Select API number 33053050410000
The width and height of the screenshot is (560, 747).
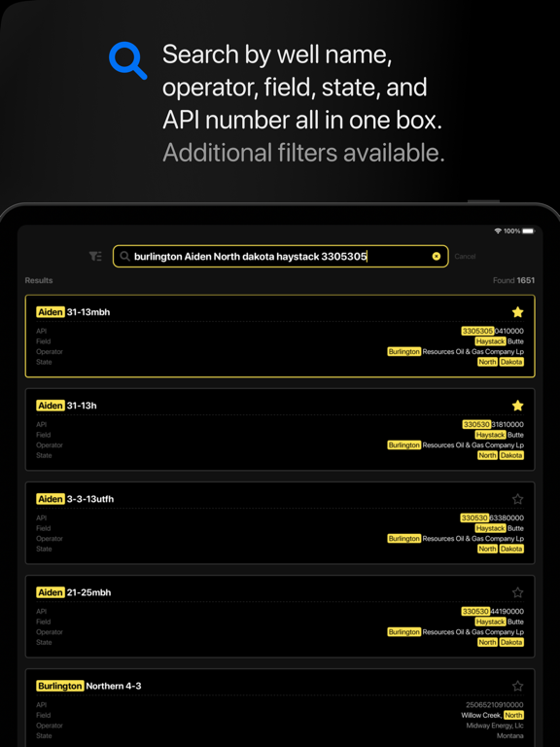point(492,331)
